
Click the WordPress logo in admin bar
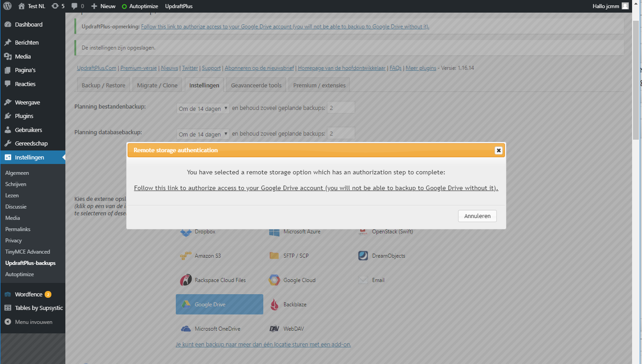click(7, 6)
